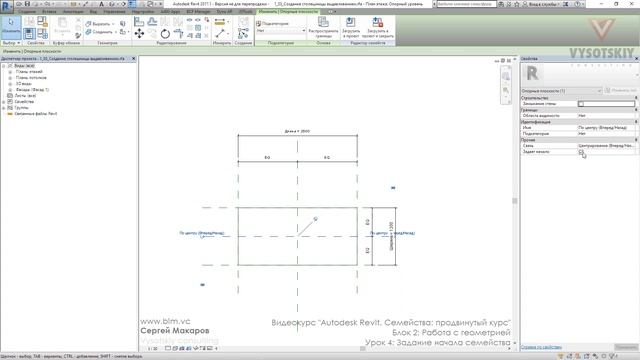The image size is (640, 360).
Task: Expand the Выбор panel dropdown
Action: tap(11, 43)
